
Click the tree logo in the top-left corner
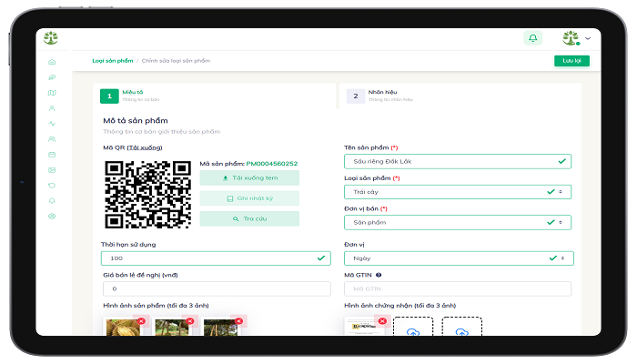click(51, 38)
